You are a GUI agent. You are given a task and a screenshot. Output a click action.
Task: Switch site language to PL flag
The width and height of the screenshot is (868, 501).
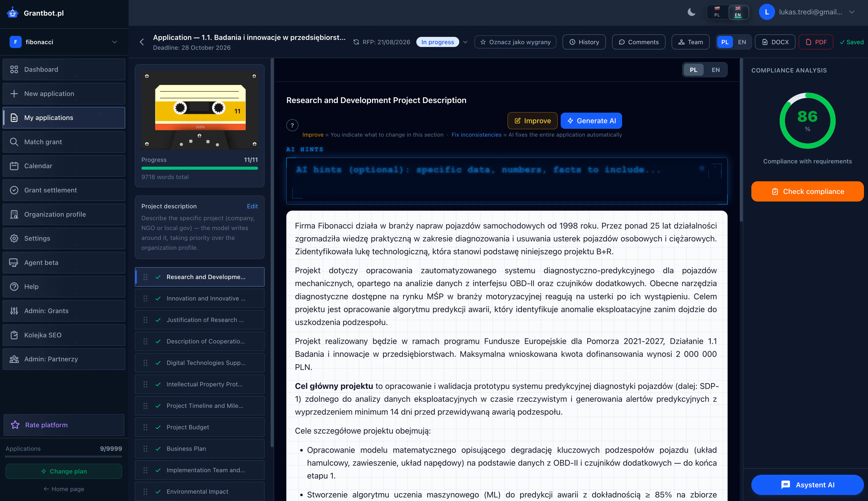pyautogui.click(x=717, y=12)
